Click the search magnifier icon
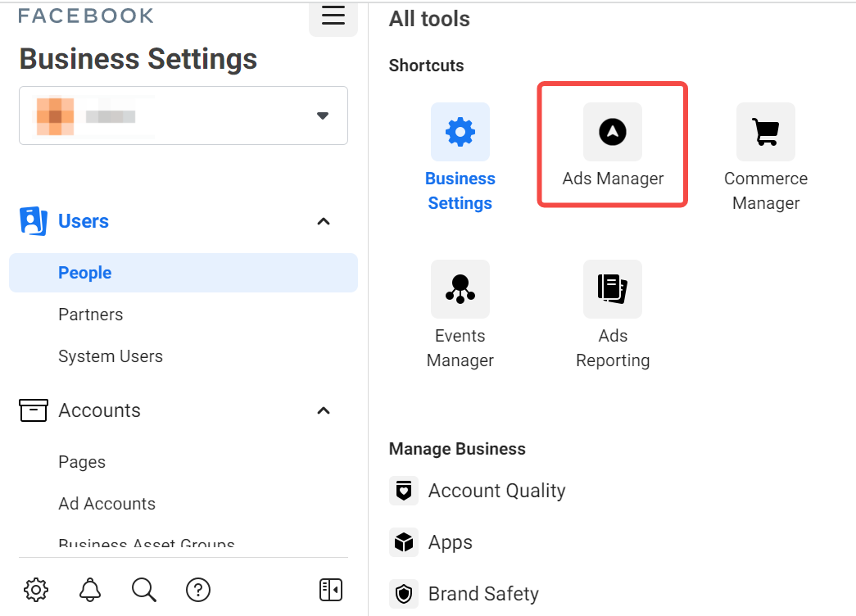 click(144, 590)
